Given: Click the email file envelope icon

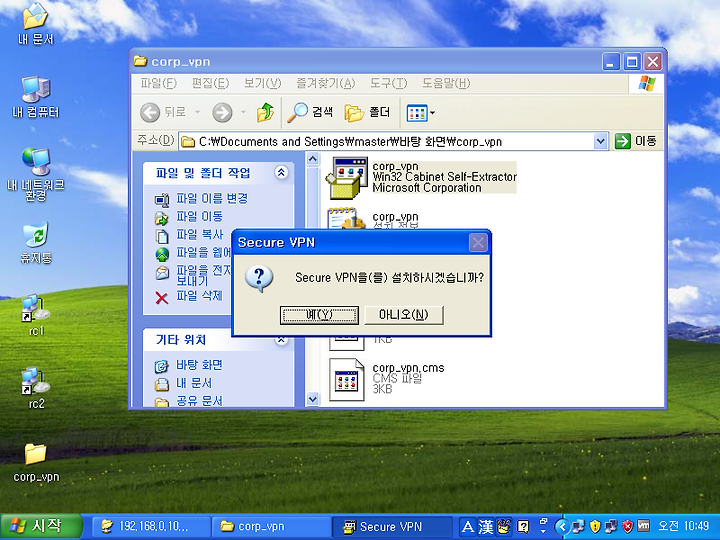Looking at the screenshot, I should (162, 273).
